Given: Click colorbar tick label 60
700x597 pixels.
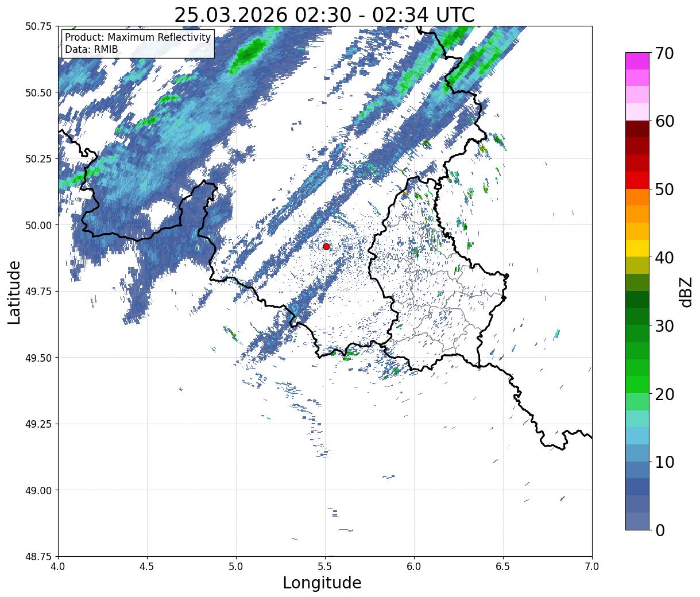Looking at the screenshot, I should [x=664, y=121].
